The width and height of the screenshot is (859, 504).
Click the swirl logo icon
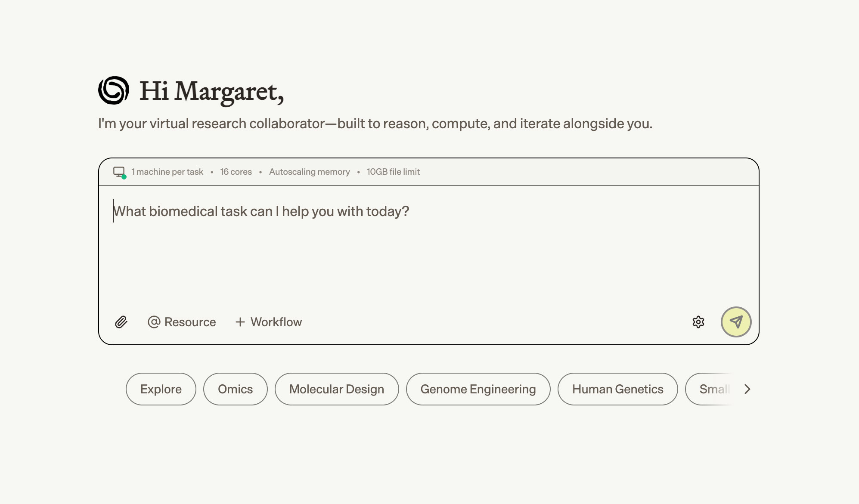(114, 90)
